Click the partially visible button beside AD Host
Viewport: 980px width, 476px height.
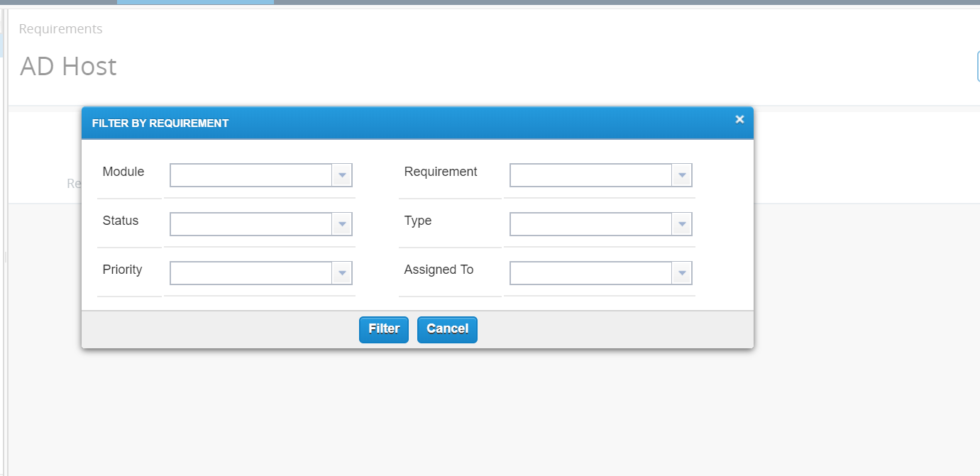pos(978,65)
